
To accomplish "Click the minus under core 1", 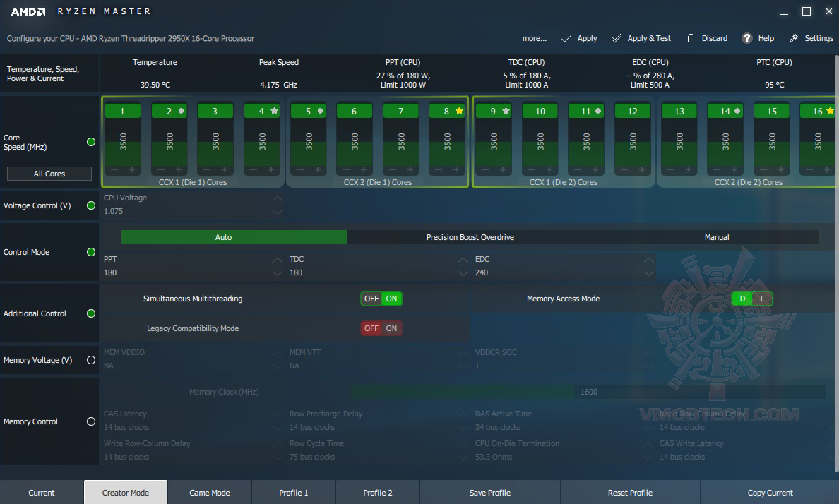I will (114, 169).
